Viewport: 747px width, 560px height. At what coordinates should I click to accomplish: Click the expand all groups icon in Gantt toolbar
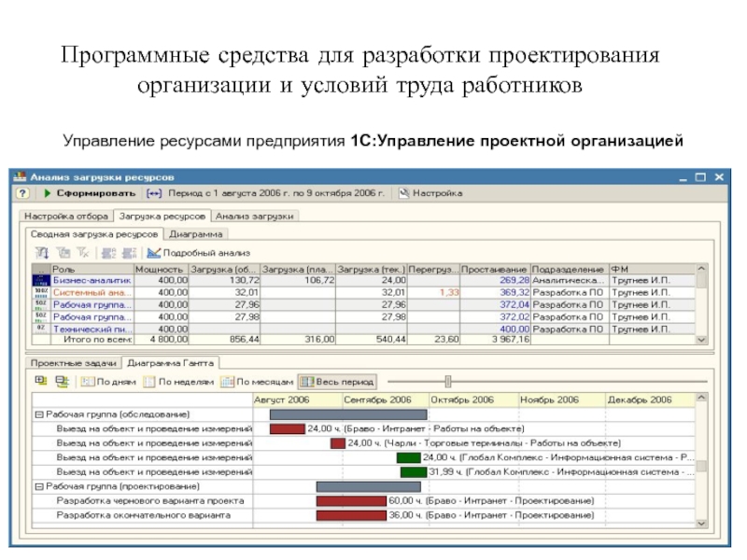(x=41, y=381)
